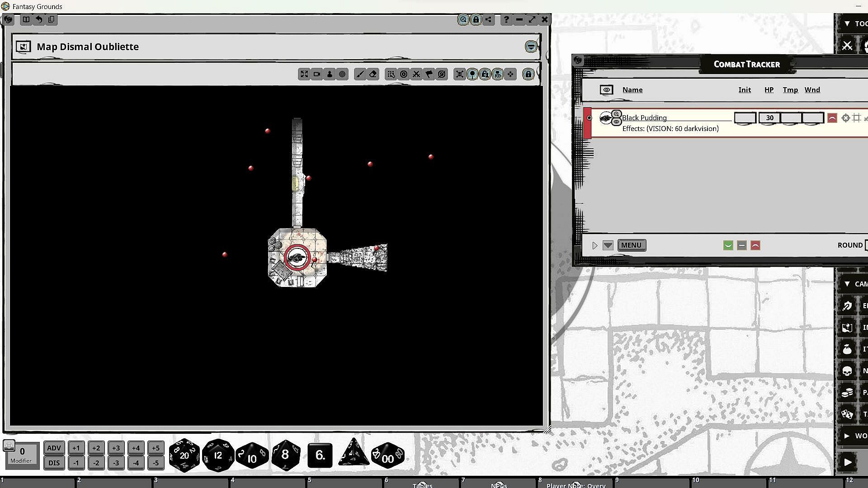Screen dimensions: 868x488
Task: Open the Combat Tracker down-arrow dropdown
Action: tap(608, 245)
